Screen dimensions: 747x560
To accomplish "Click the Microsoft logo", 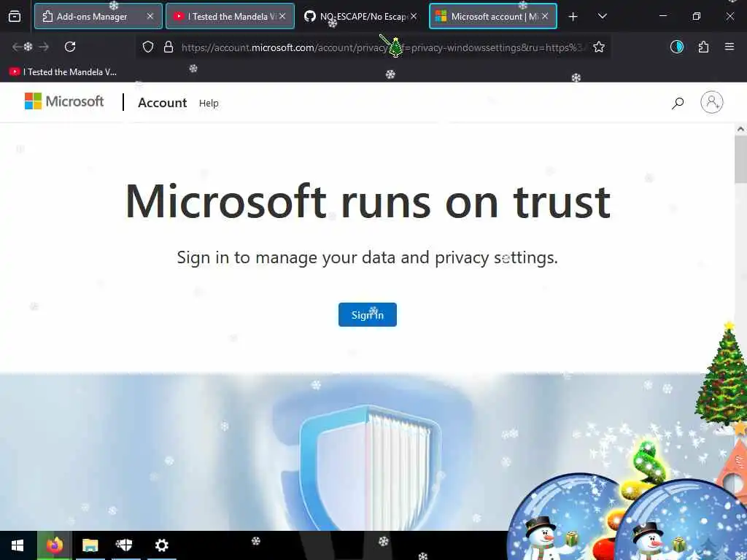I will point(64,101).
